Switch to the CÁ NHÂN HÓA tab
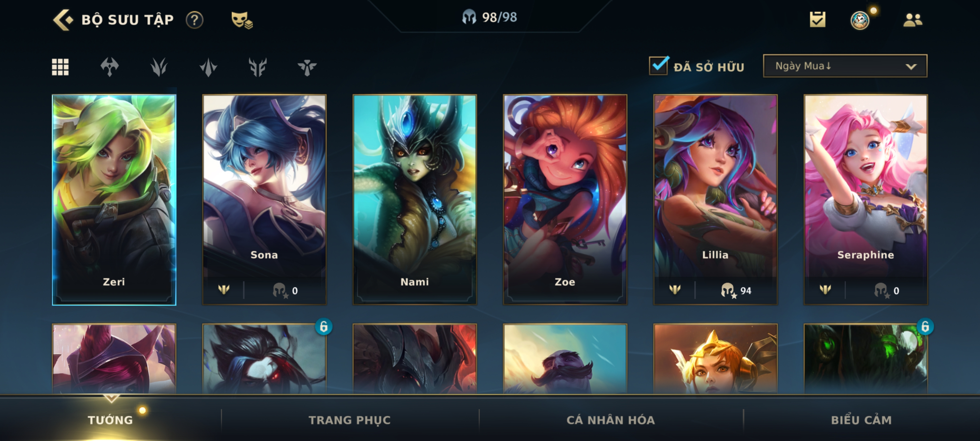The width and height of the screenshot is (980, 441). pyautogui.click(x=611, y=420)
